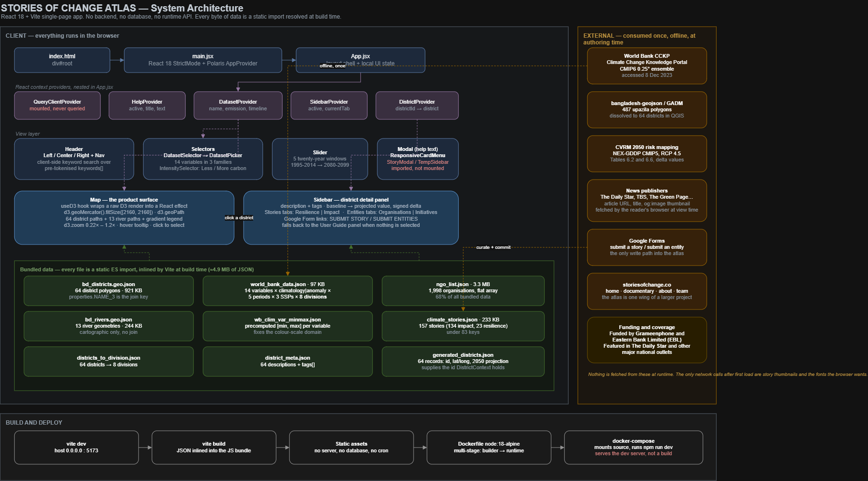Click the 'click a district' edge label

tap(239, 218)
